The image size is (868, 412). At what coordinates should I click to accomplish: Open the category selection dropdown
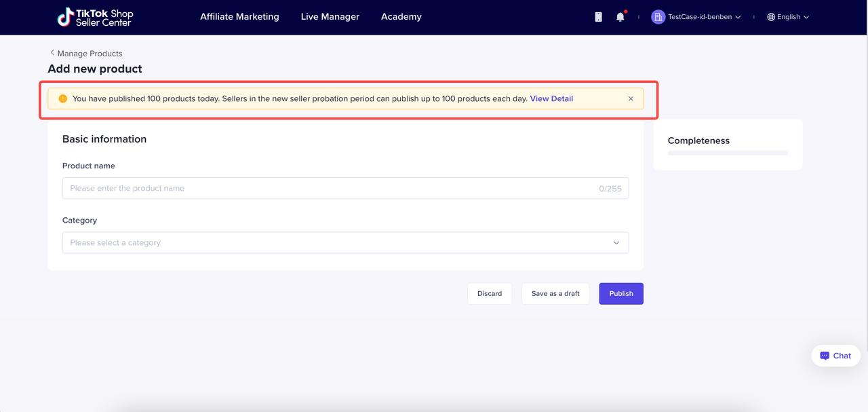point(339,242)
